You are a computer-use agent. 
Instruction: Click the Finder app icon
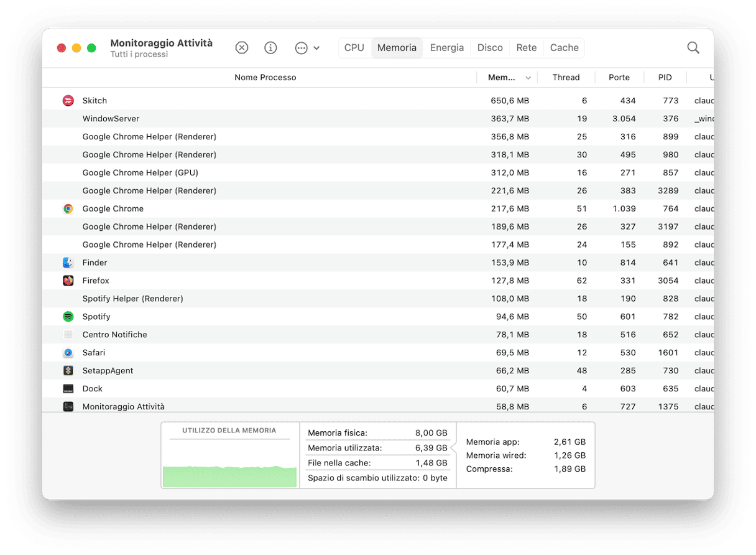coord(68,263)
